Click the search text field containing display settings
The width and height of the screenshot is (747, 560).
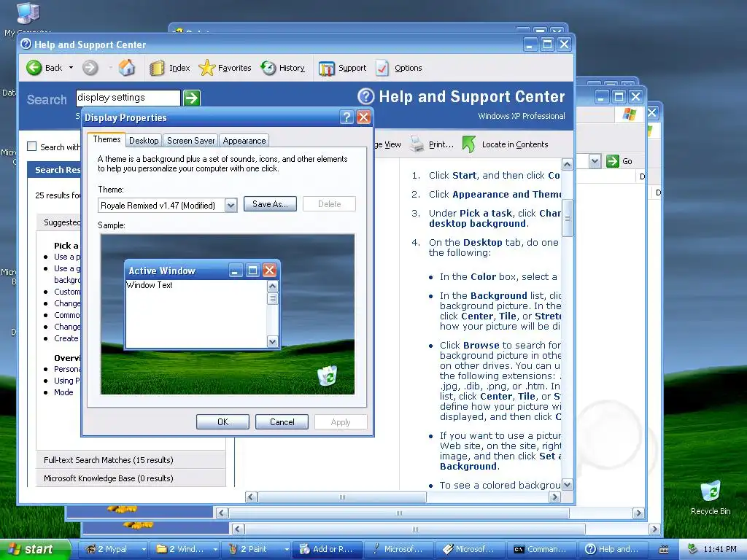coord(128,98)
